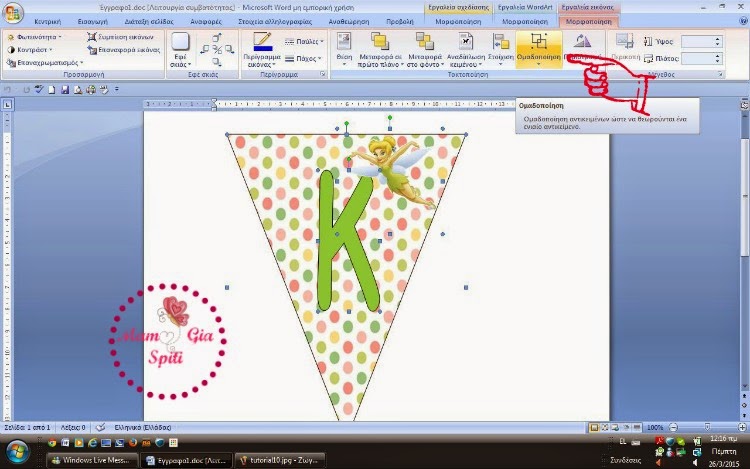Click Μεταφορά στο φόντο

click(425, 50)
